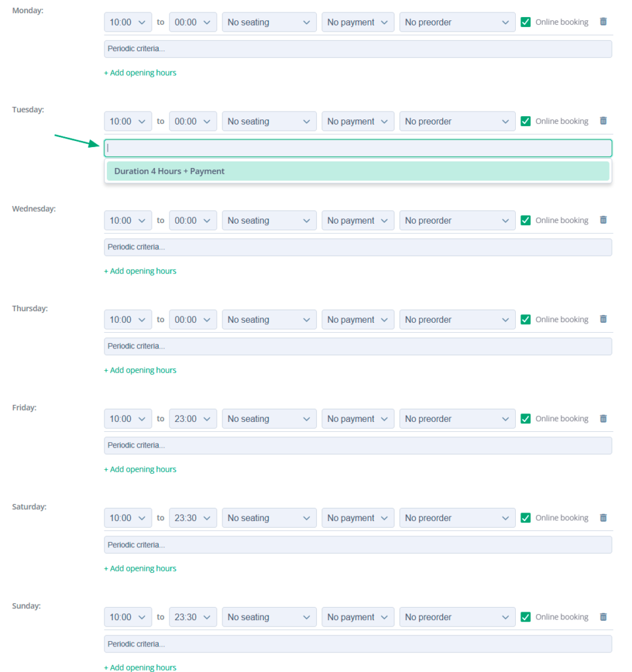Remove the Tuesday opening hours entry
Screen dimensions: 632x672
[x=603, y=121]
